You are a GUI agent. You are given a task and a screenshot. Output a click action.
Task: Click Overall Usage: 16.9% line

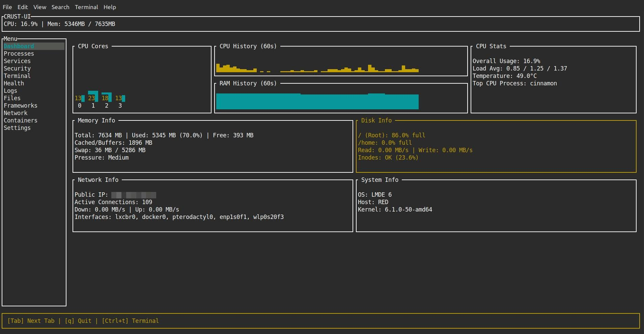[x=506, y=61]
